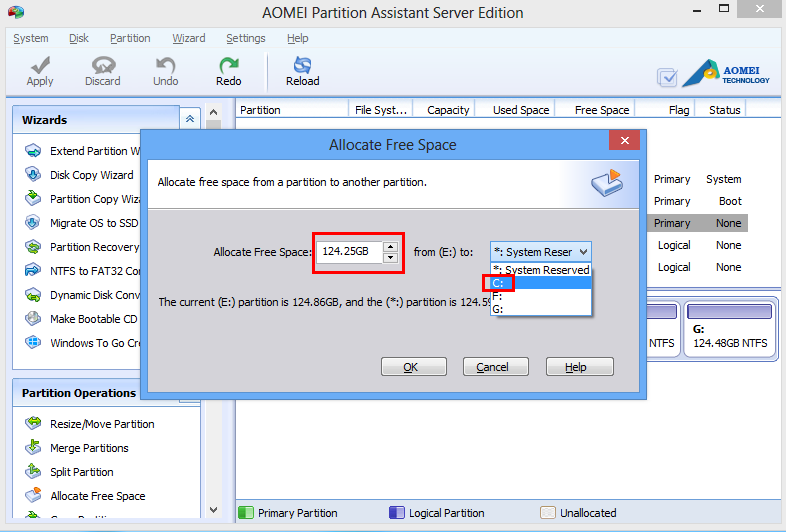Select the highlighted Primary None row
Image resolution: width=786 pixels, height=532 pixels.
pos(697,223)
